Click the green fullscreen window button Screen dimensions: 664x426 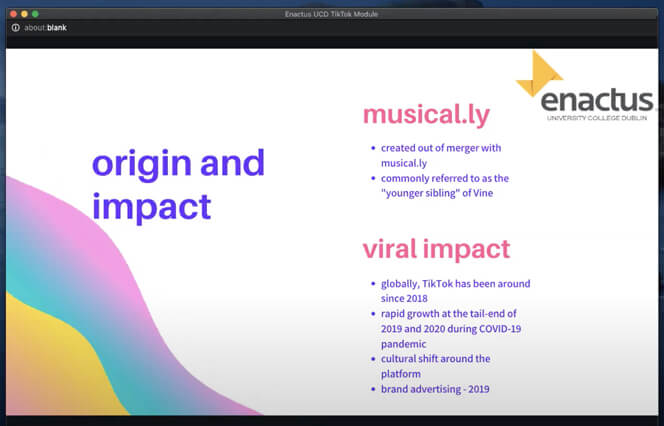click(36, 14)
